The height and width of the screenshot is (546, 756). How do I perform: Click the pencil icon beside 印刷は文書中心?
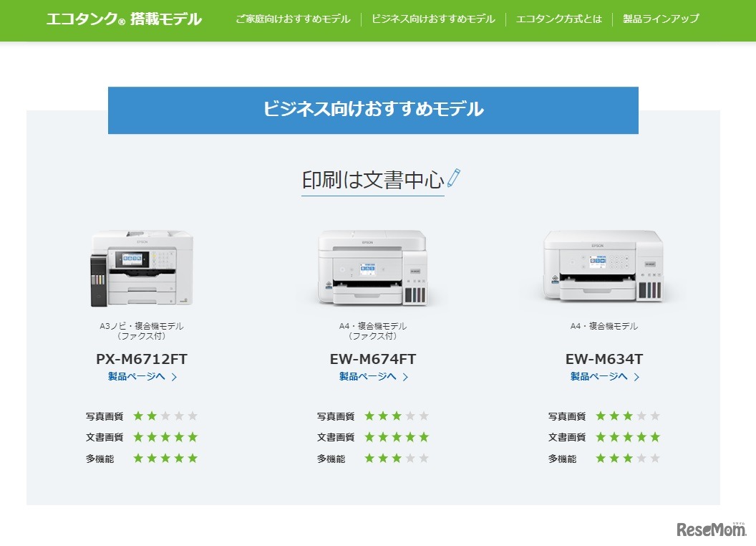pos(454,178)
